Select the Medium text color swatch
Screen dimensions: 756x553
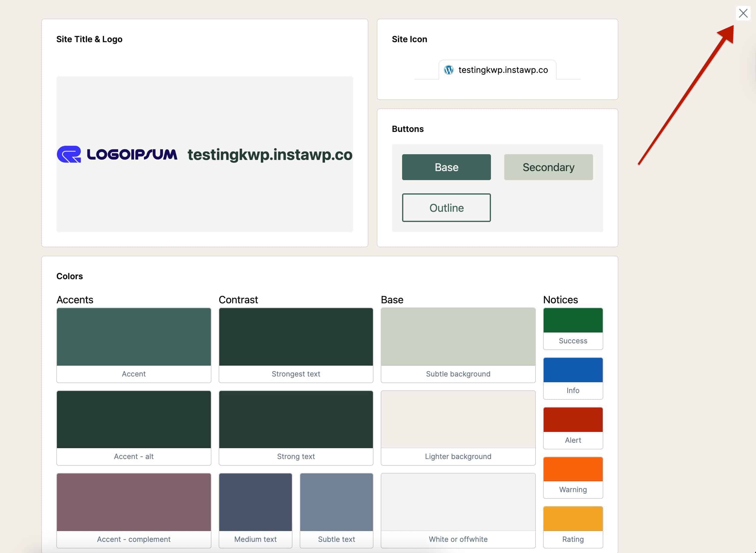click(x=255, y=501)
